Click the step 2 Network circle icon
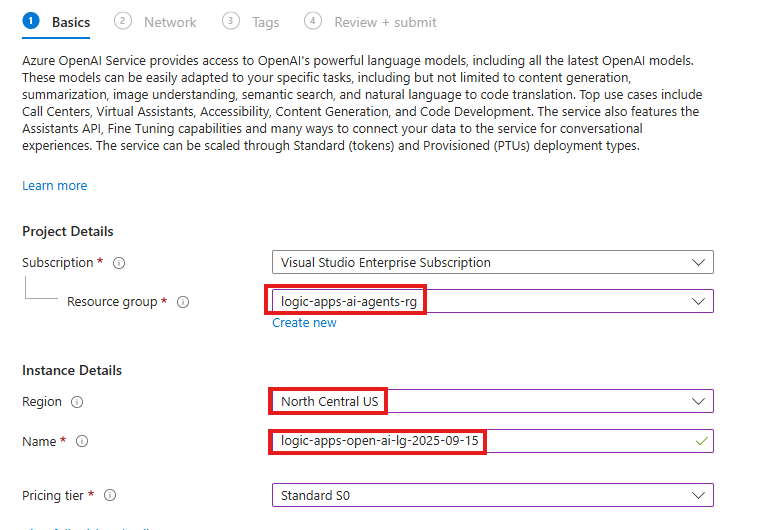Image resolution: width=774 pixels, height=530 pixels. point(123,21)
